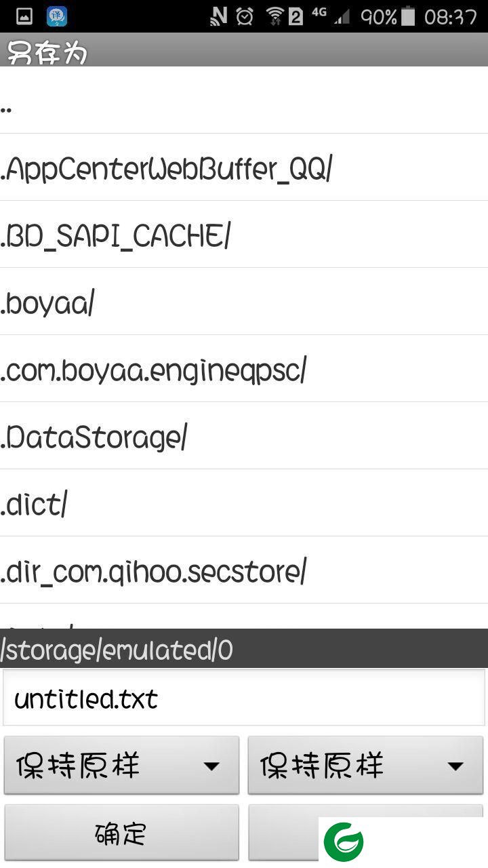Tap the NFC status icon
The height and width of the screenshot is (868, 488).
[x=219, y=16]
